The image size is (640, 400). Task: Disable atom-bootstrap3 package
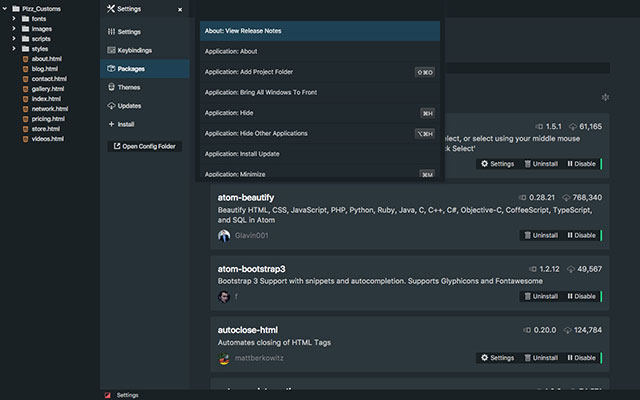click(582, 296)
